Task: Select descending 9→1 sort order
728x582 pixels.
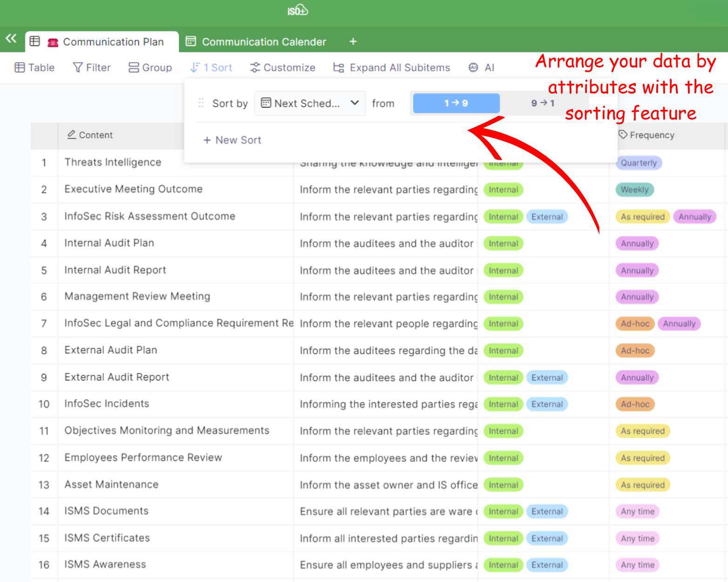Action: [543, 103]
